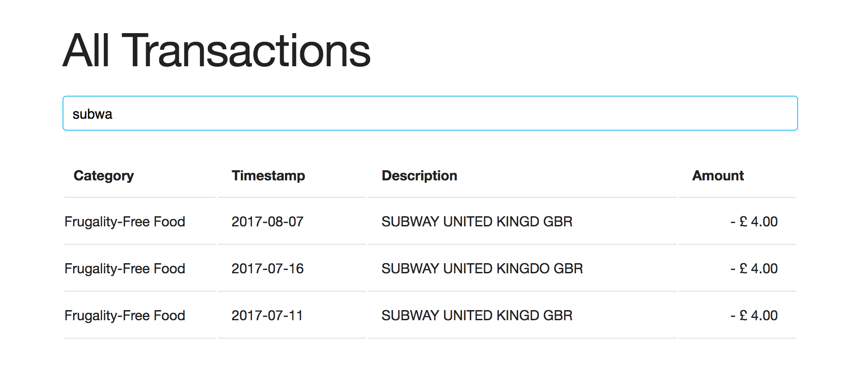868x369 pixels.
Task: Place the cursor after 'subwa' in the search box
Action: (113, 114)
